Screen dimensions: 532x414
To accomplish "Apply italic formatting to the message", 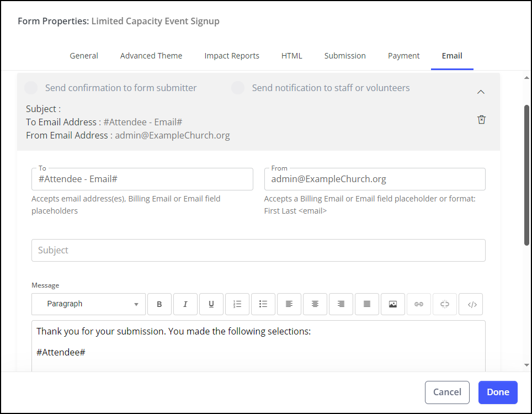I will click(185, 304).
